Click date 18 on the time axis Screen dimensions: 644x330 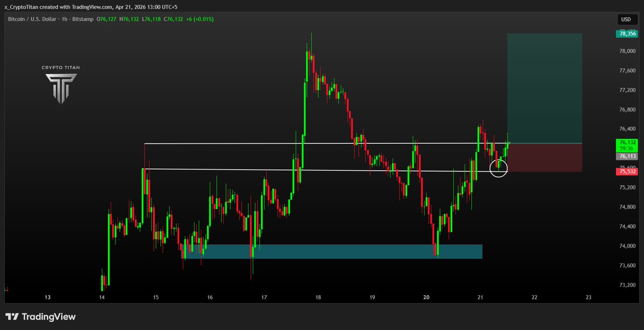tap(318, 297)
